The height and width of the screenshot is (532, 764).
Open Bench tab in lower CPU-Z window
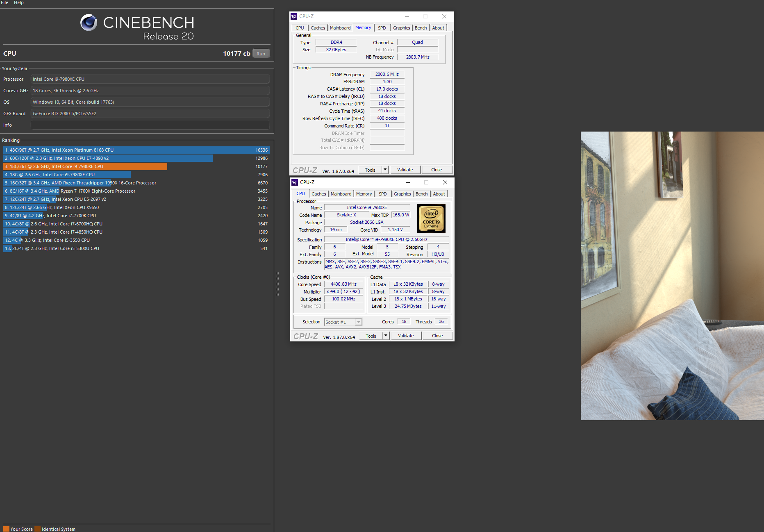point(421,194)
